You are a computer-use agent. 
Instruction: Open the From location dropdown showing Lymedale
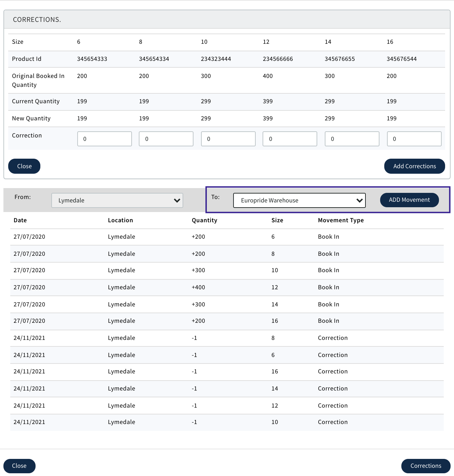(x=117, y=200)
